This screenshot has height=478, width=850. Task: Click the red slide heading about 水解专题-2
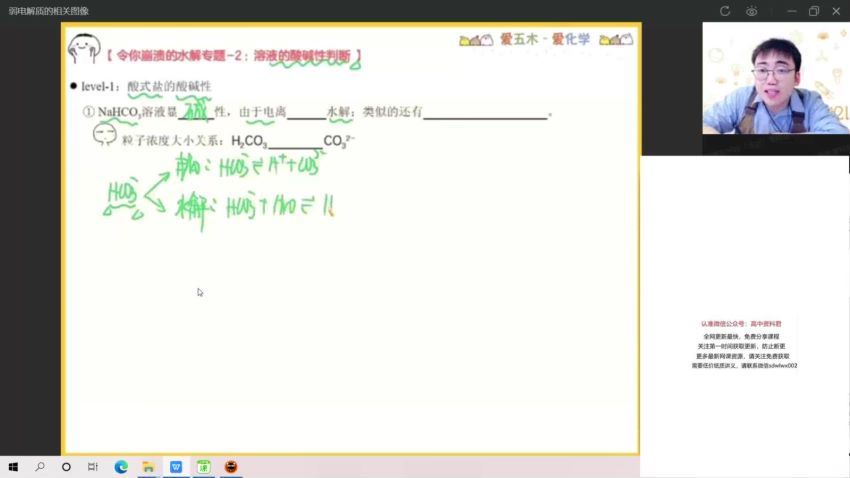click(234, 55)
